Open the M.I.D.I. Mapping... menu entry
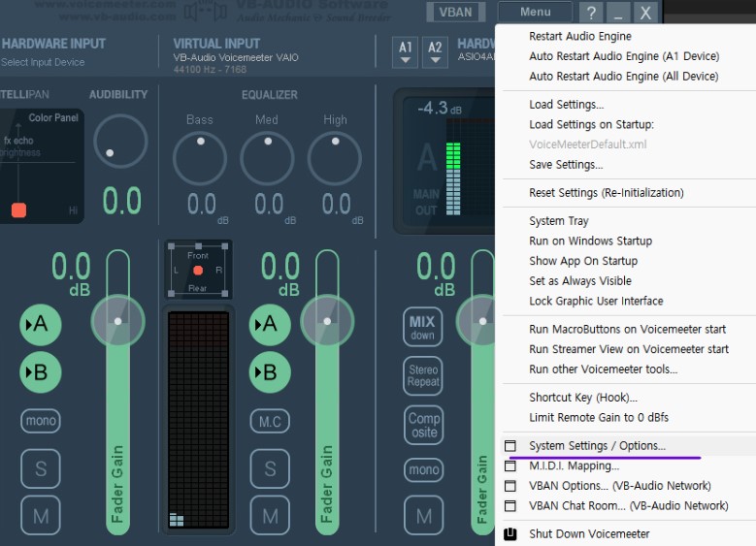 coord(574,466)
